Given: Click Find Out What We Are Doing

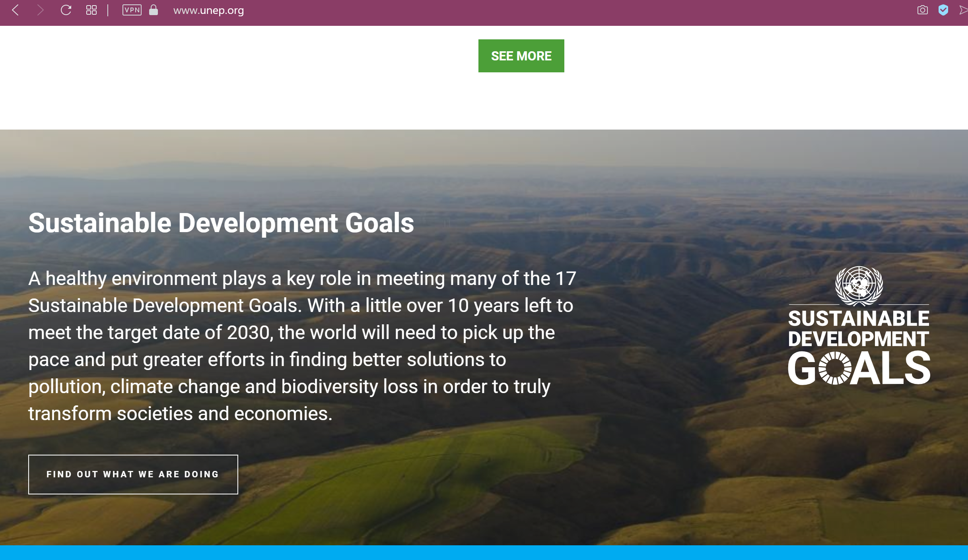Looking at the screenshot, I should [133, 474].
